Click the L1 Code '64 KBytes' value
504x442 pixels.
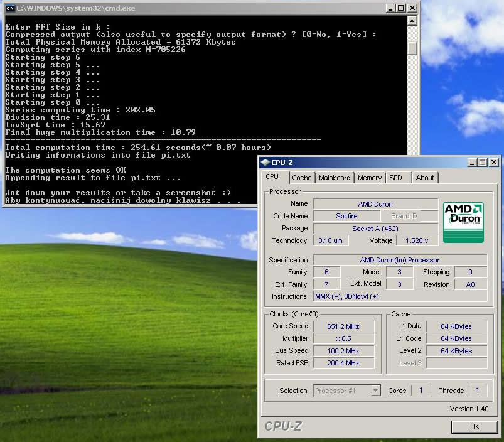click(x=456, y=338)
